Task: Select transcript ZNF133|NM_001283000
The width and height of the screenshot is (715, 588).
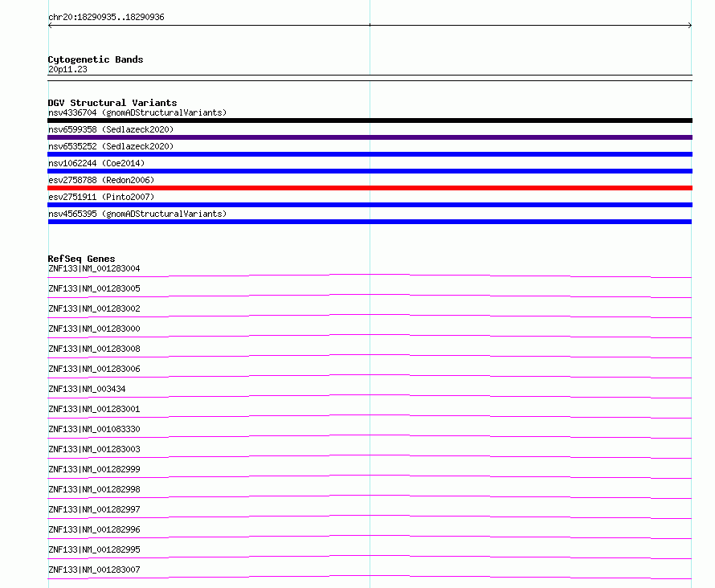Action: [x=94, y=329]
